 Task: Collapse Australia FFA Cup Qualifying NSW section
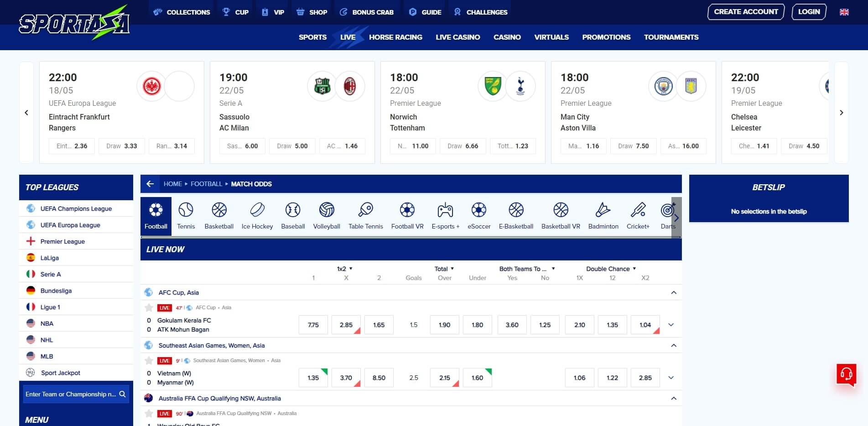pos(674,398)
